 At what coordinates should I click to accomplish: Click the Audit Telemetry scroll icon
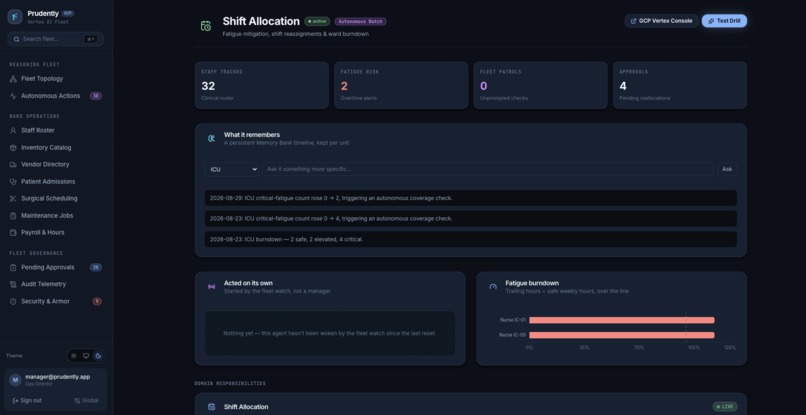point(13,284)
